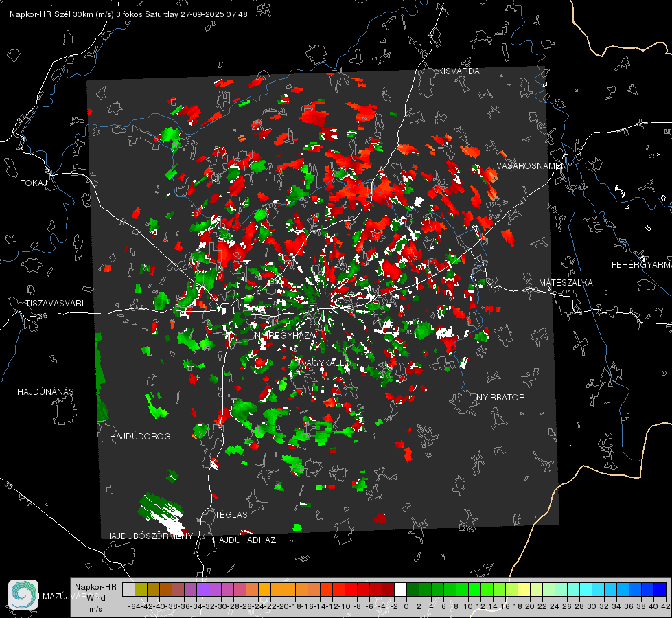Pick the grey swatch at legend's left end
This screenshot has width=672, height=618.
(x=128, y=589)
